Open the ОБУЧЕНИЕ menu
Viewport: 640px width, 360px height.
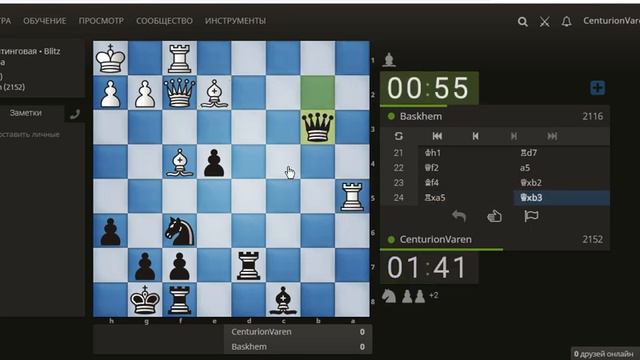click(44, 21)
